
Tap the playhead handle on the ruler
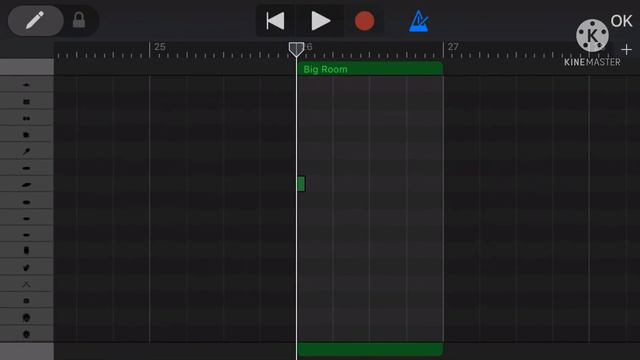tap(296, 49)
